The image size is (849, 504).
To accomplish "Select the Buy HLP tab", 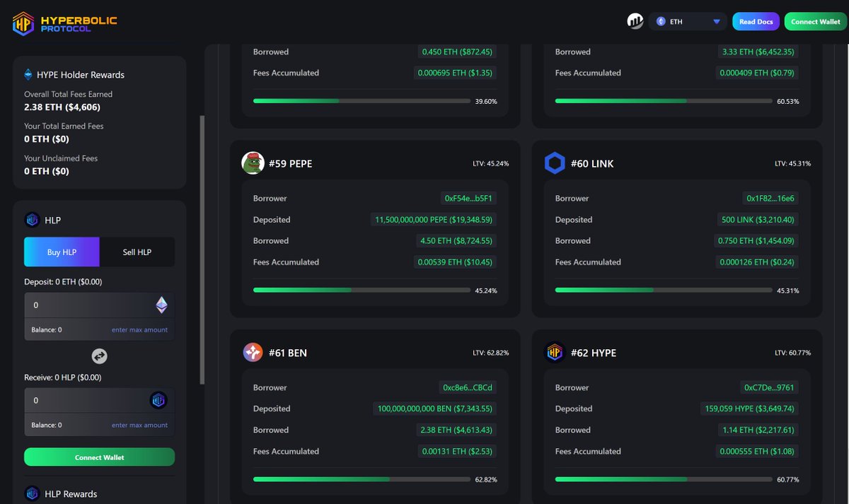I will [x=62, y=252].
